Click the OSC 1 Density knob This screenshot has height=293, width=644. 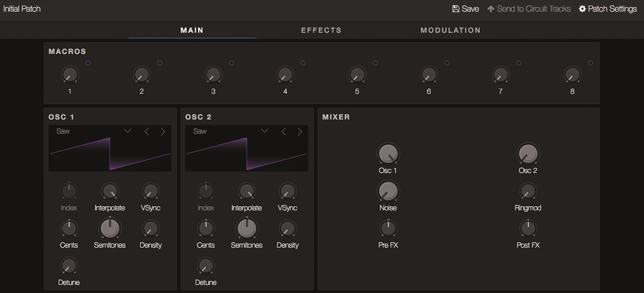coord(151,229)
